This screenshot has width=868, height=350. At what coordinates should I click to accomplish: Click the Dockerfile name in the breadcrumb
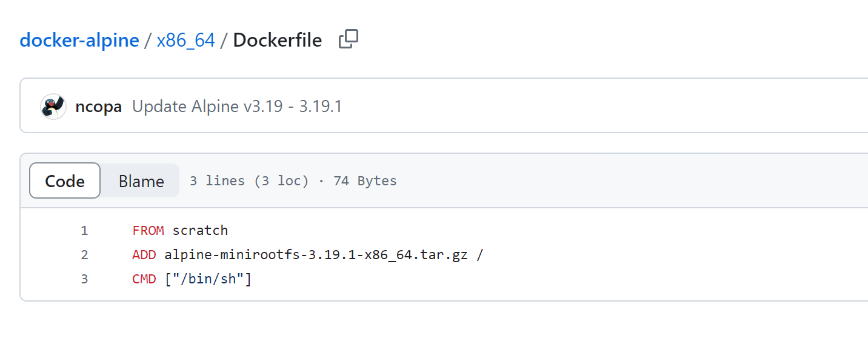[x=278, y=41]
